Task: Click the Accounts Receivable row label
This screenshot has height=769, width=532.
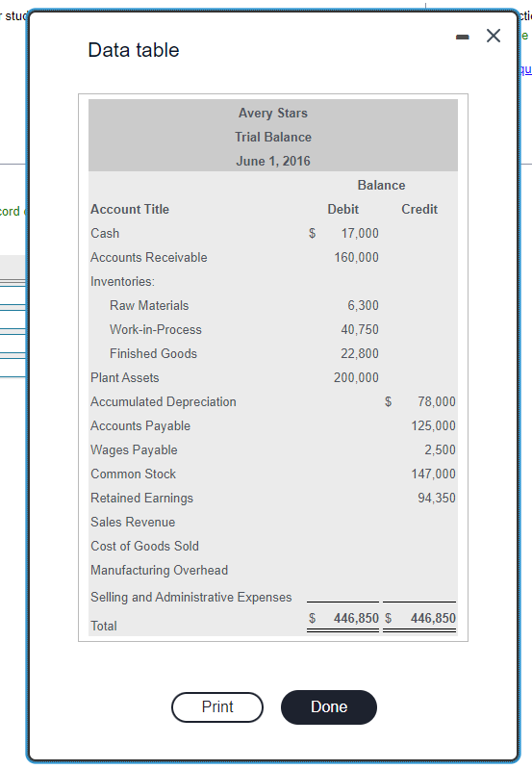Action: [x=148, y=258]
